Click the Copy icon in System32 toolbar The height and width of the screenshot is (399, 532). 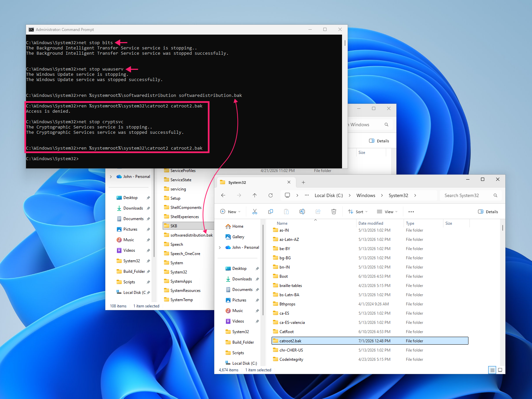(271, 212)
